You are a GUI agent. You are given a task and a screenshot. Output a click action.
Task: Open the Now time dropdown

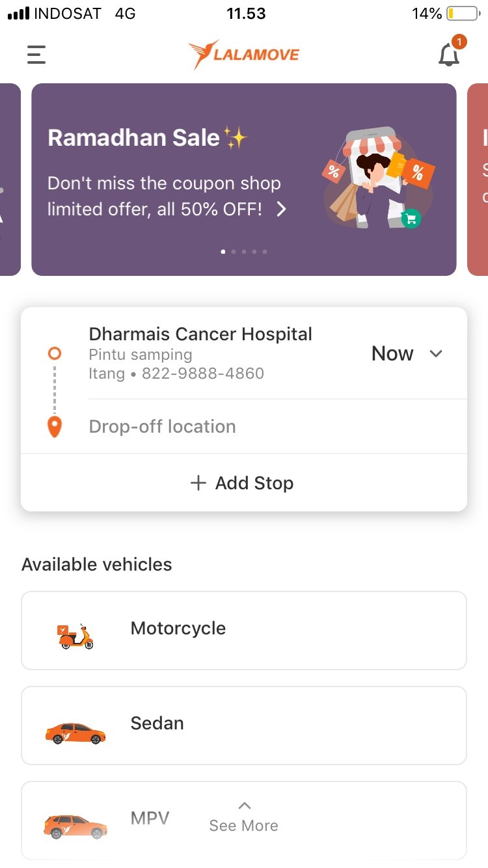[x=407, y=353]
